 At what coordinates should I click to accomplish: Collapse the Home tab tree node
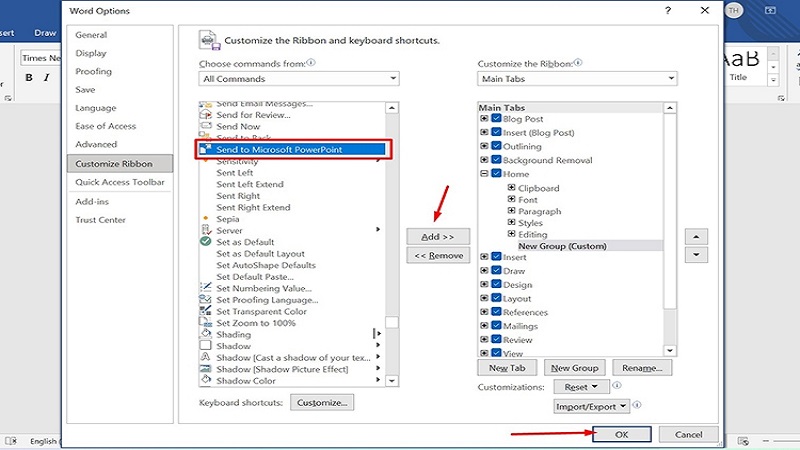coord(484,173)
